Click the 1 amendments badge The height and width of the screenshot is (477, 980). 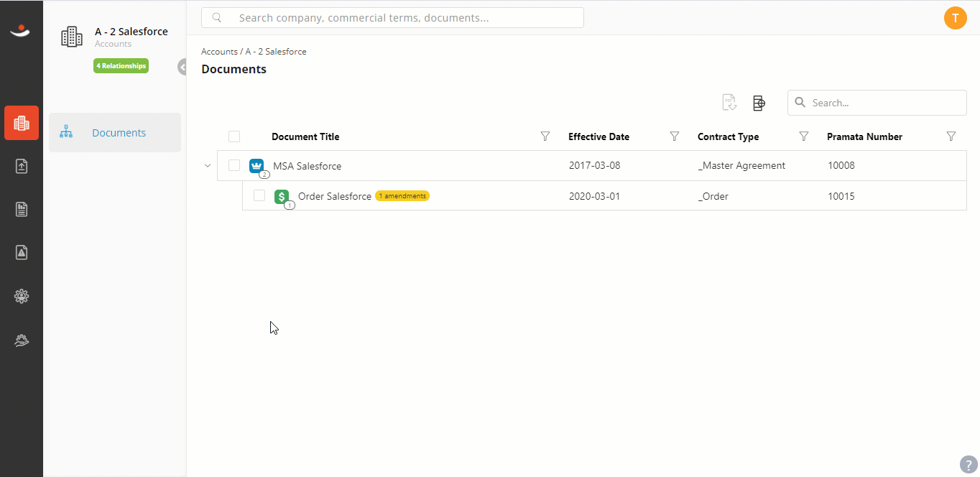click(x=402, y=196)
